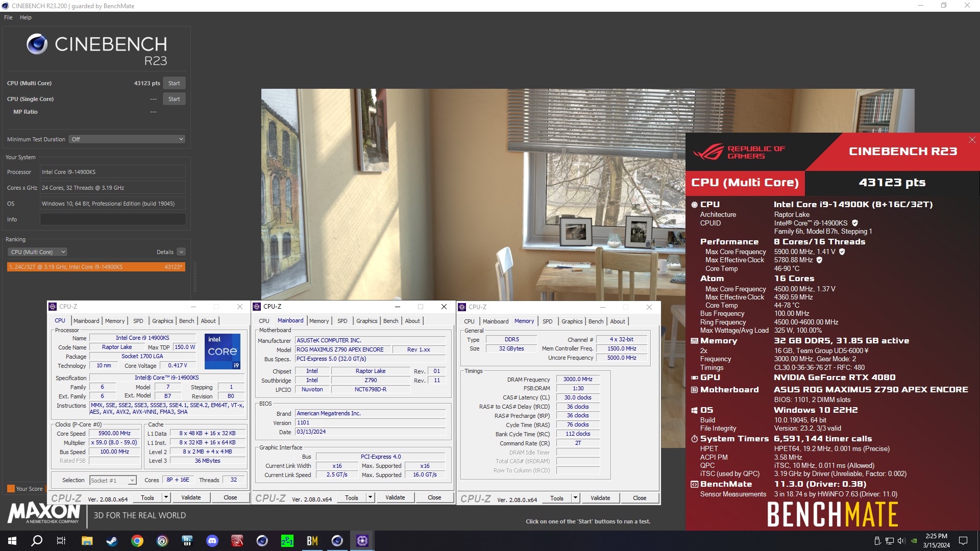Open the red MSI Afterburner-style taskbar icon
This screenshot has width=980, height=551.
click(x=237, y=541)
